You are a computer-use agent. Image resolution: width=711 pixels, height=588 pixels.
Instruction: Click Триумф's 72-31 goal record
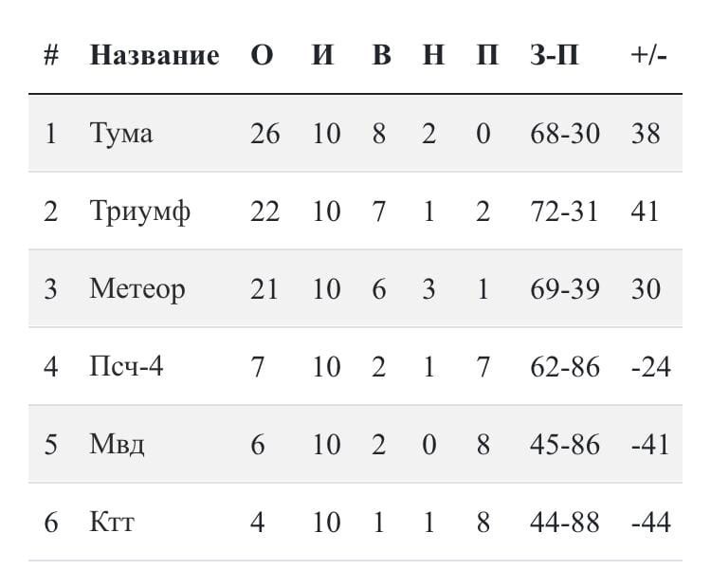click(x=564, y=211)
